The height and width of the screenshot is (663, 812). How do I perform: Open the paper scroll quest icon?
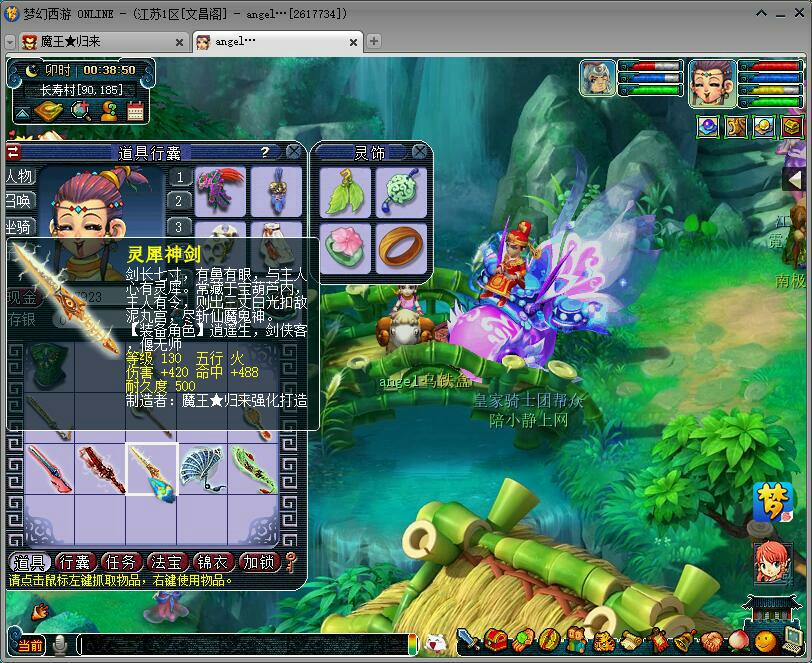pyautogui.click(x=631, y=641)
